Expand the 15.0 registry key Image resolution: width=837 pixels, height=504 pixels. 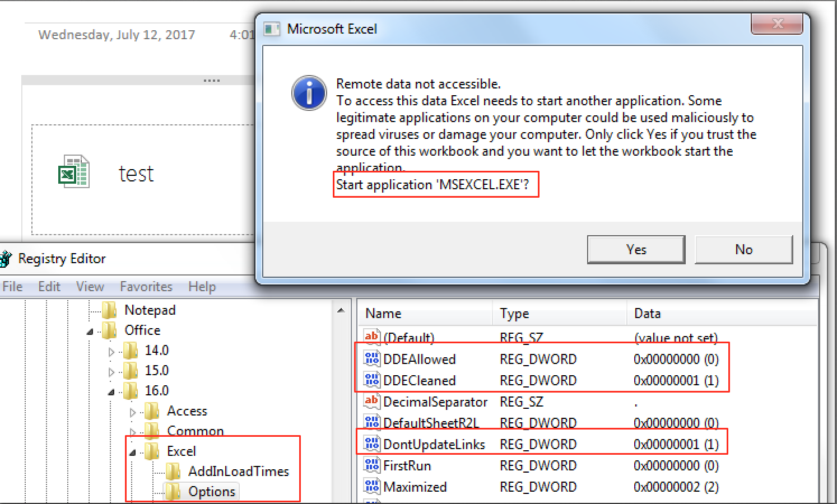(111, 372)
